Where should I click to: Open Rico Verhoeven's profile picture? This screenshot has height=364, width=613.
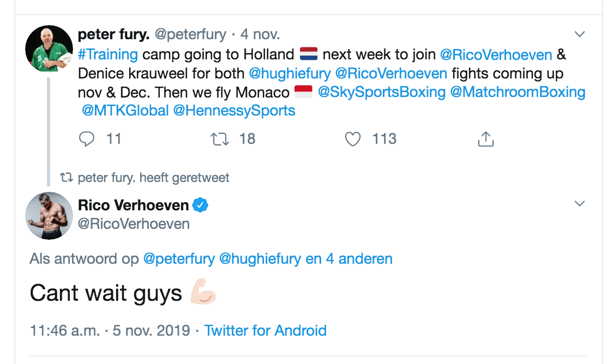[49, 216]
